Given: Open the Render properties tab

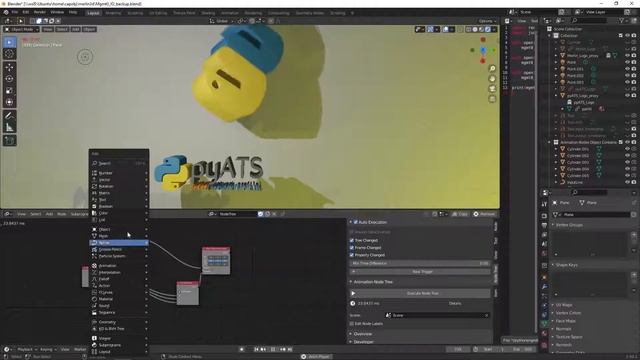Looking at the screenshot, I should click(544, 216).
